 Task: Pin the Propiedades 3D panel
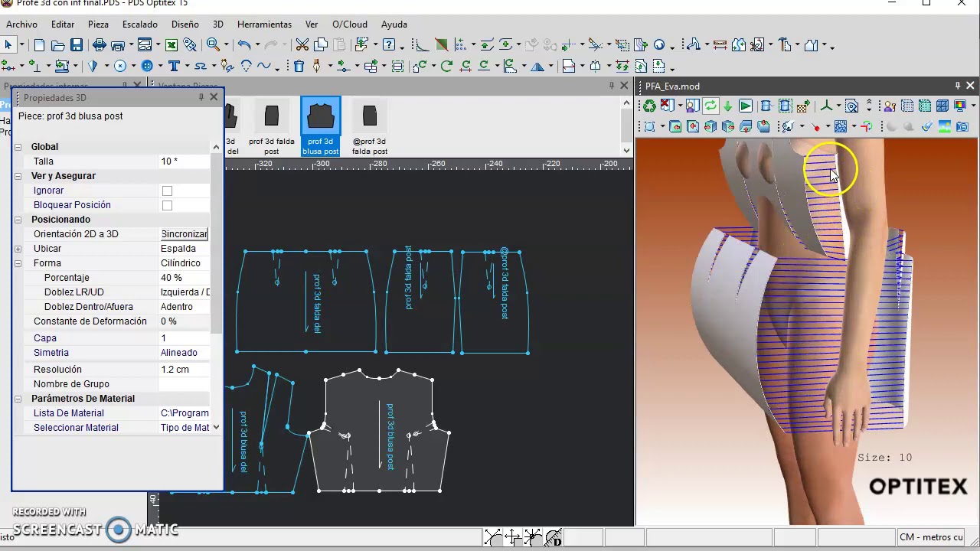click(x=201, y=97)
